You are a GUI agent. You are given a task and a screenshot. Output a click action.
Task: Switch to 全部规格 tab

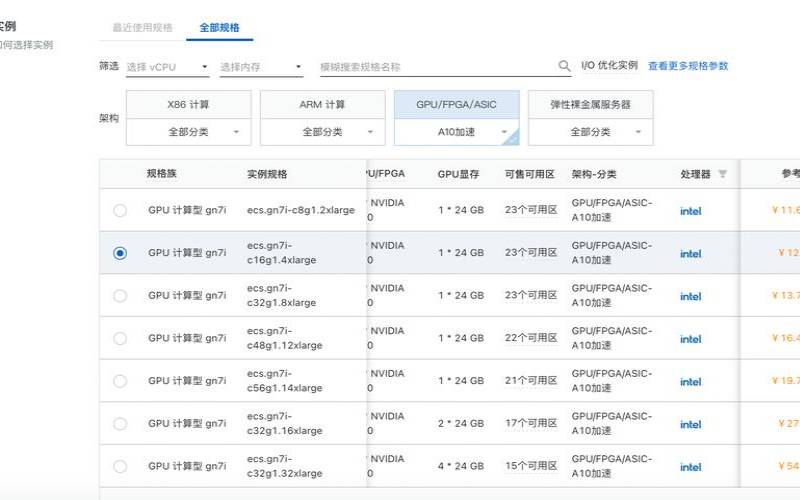[219, 28]
